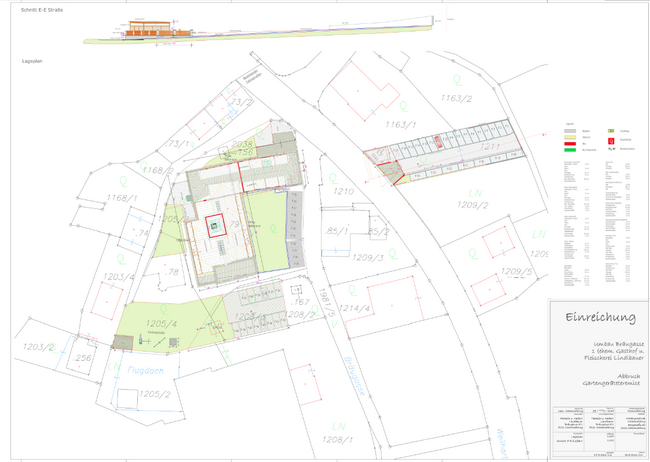Screen dimensions: 650x462
Task: Select parcel label 1168/2
Action: pos(158,170)
